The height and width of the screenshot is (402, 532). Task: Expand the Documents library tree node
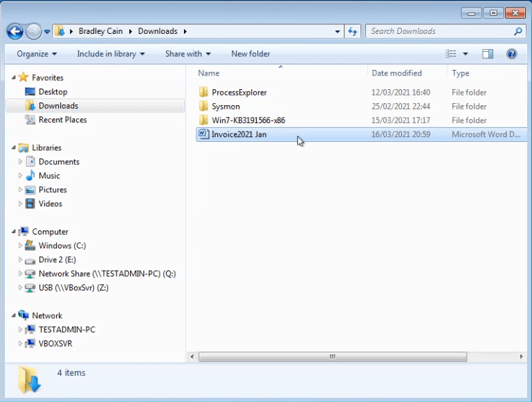21,162
